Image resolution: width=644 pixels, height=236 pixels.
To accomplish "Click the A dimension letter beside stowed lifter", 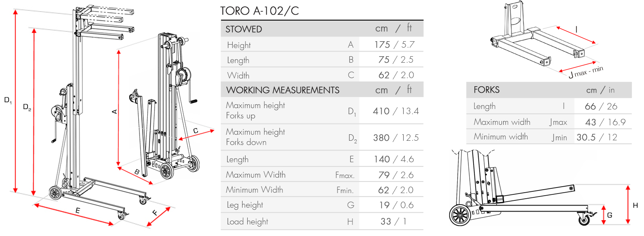I will [x=114, y=111].
